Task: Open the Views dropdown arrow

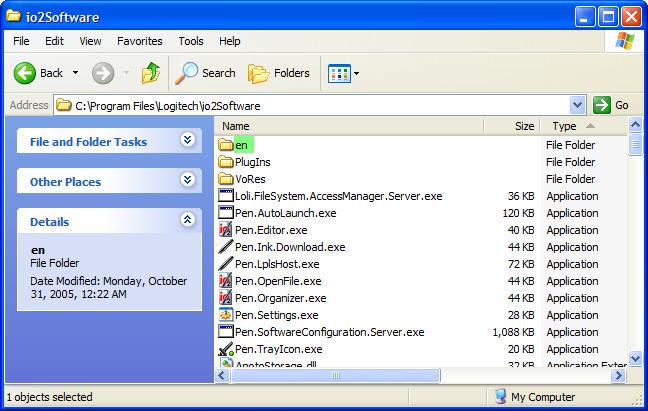Action: click(356, 74)
